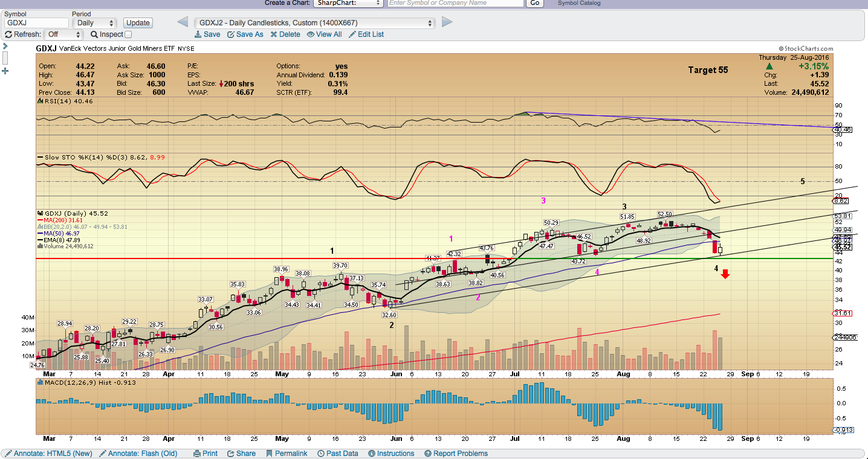Open the GDXJ2 chart style dropdown
868x459 pixels.
tap(314, 23)
